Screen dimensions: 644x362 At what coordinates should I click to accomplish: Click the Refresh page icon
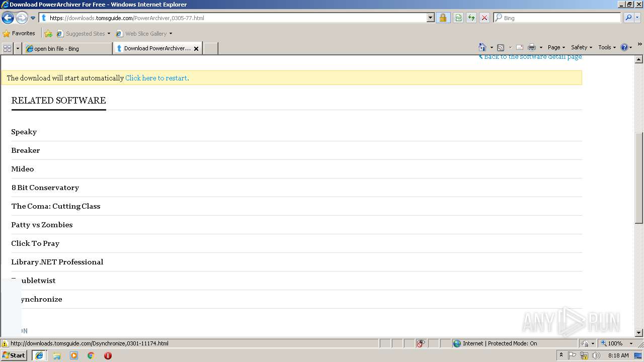pos(471,18)
